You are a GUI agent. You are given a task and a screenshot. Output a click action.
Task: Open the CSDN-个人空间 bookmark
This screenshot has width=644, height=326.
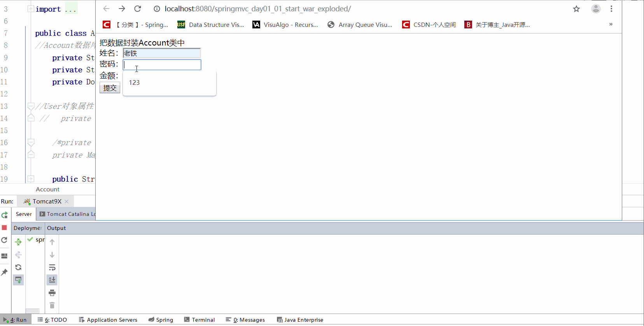tap(429, 25)
